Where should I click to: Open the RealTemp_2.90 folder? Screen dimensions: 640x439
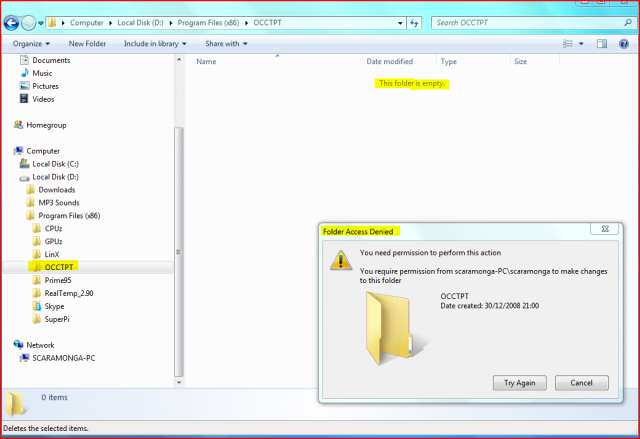[x=63, y=293]
